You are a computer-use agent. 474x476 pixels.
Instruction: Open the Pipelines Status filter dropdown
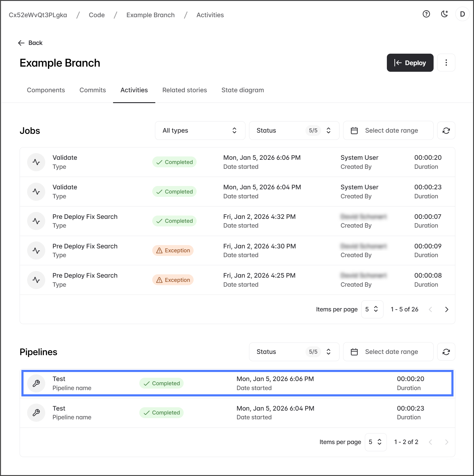294,352
